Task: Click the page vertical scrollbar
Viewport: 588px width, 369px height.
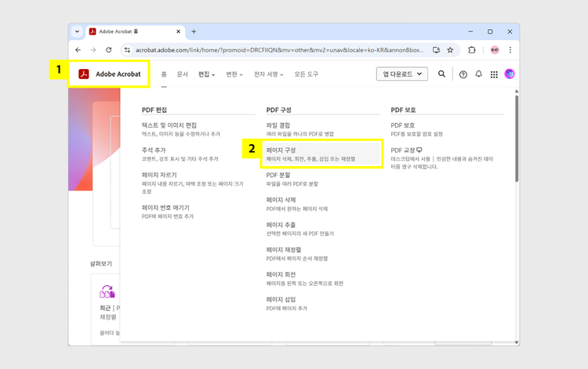Action: 517,139
